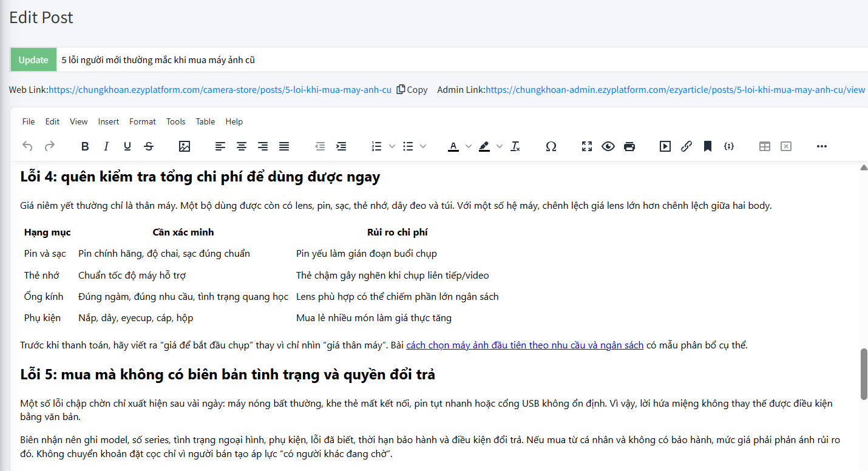Clear formatting from selected text

click(x=515, y=146)
